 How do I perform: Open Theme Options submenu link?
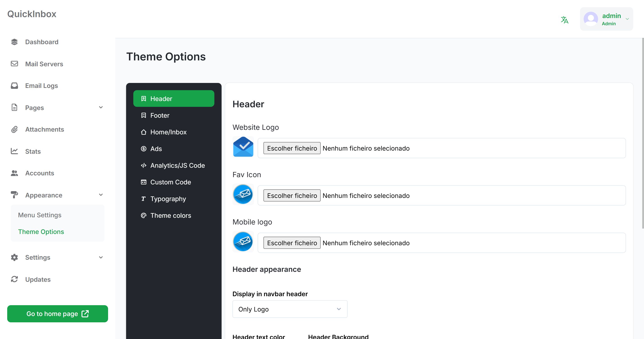[41, 232]
